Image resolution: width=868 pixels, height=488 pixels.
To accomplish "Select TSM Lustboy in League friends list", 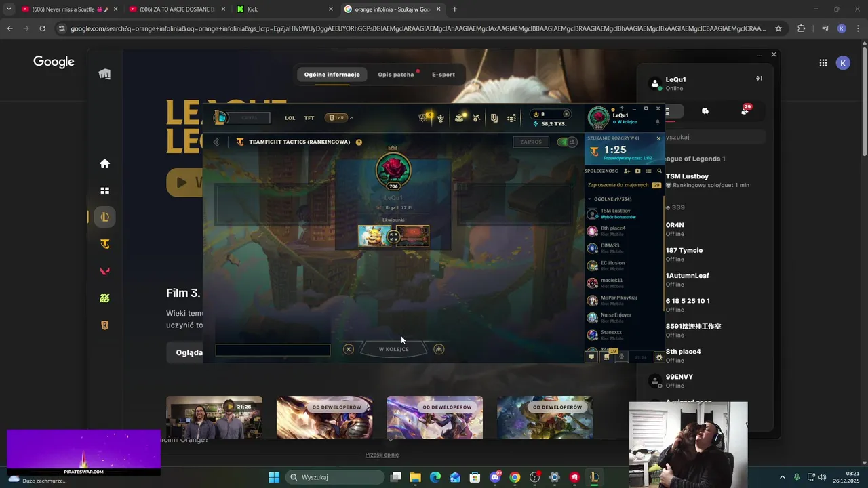I will [x=624, y=213].
